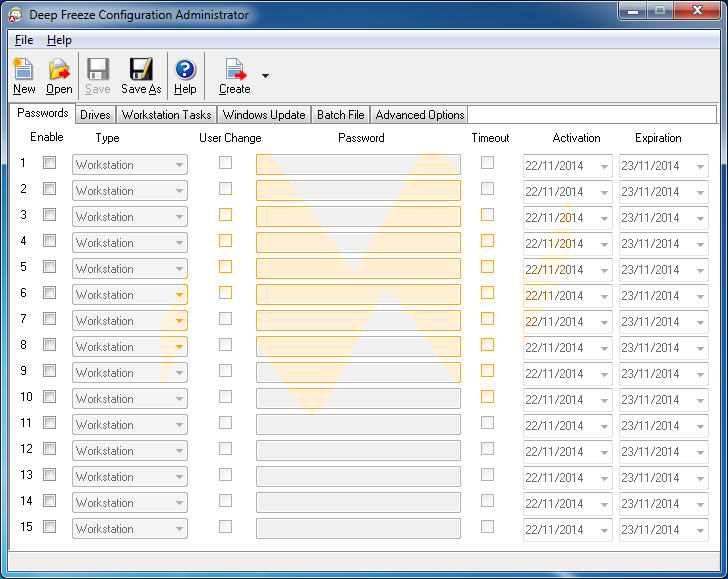Image resolution: width=728 pixels, height=579 pixels.
Task: Focus the Password field for row 15
Action: (358, 529)
